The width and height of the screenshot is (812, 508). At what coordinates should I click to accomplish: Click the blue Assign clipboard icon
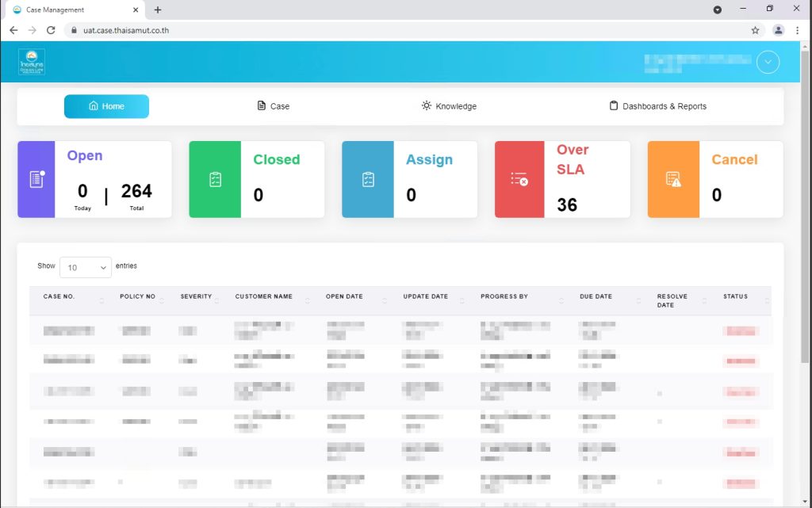point(368,179)
